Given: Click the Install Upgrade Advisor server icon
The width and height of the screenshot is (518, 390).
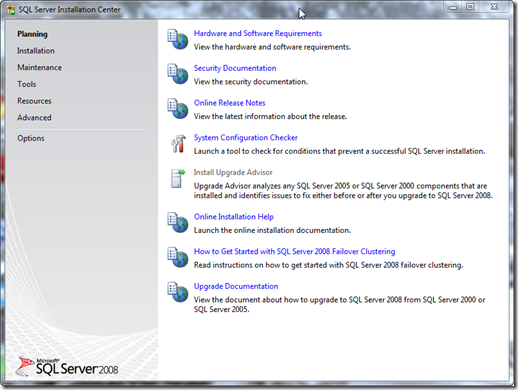Looking at the screenshot, I should click(178, 178).
